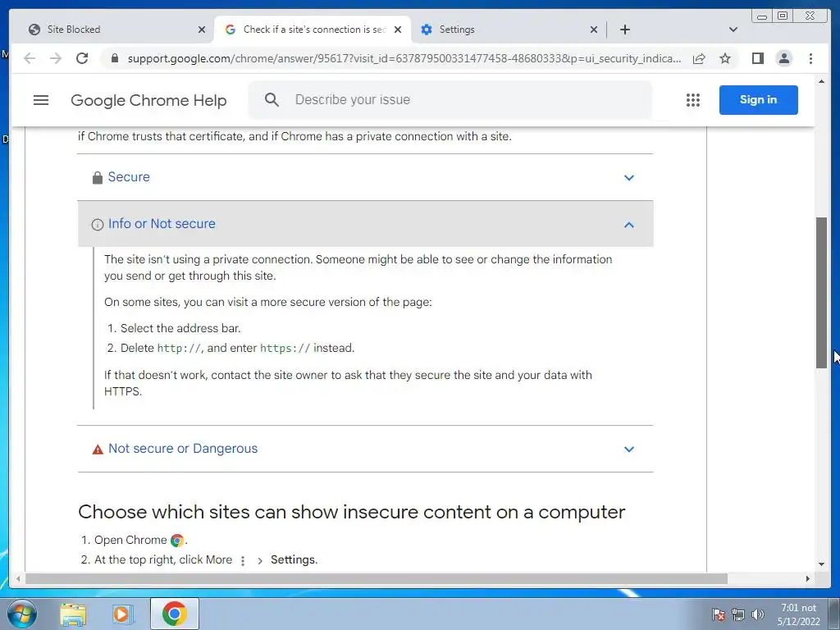Image resolution: width=840 pixels, height=630 pixels.
Task: Go back with the back arrow
Action: (x=30, y=58)
